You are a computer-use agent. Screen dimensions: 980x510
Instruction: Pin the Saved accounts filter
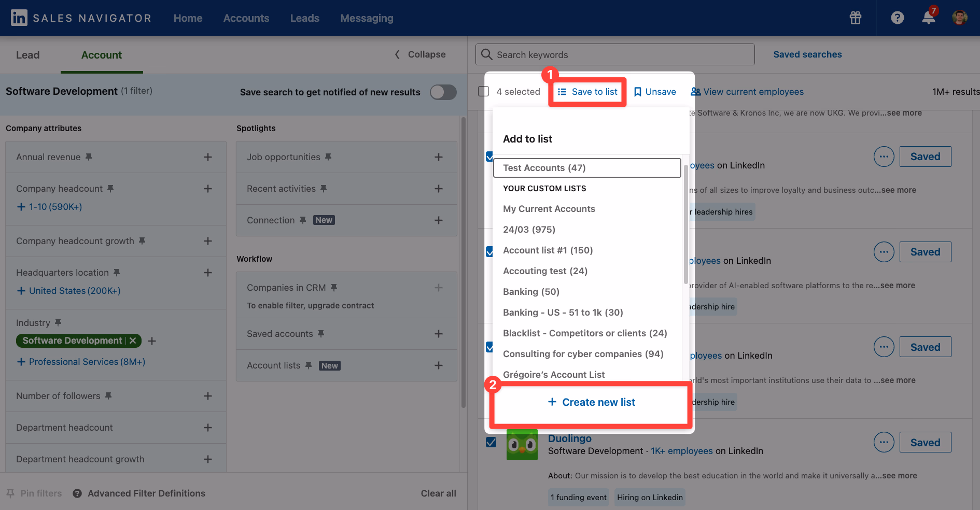coord(321,334)
